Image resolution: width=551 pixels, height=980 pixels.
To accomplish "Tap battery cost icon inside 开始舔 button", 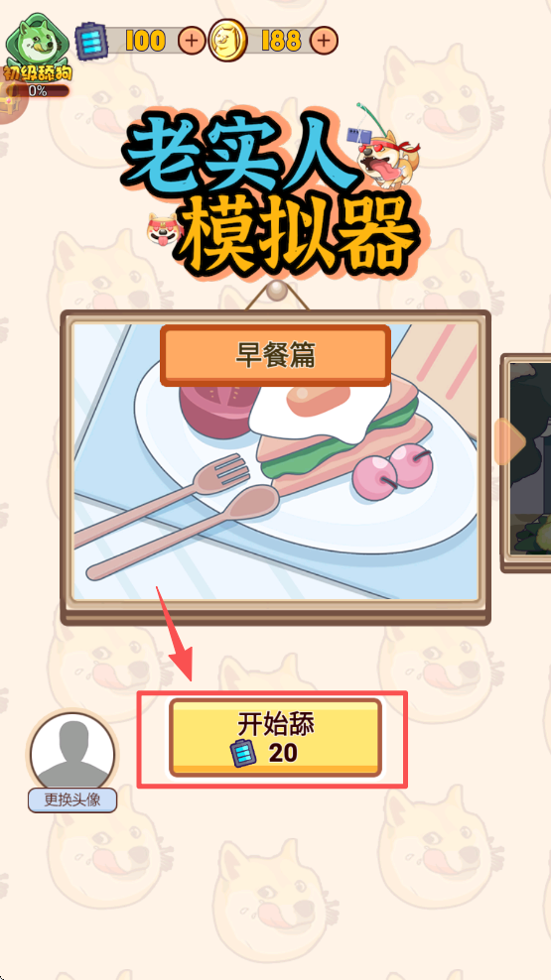I will [242, 753].
